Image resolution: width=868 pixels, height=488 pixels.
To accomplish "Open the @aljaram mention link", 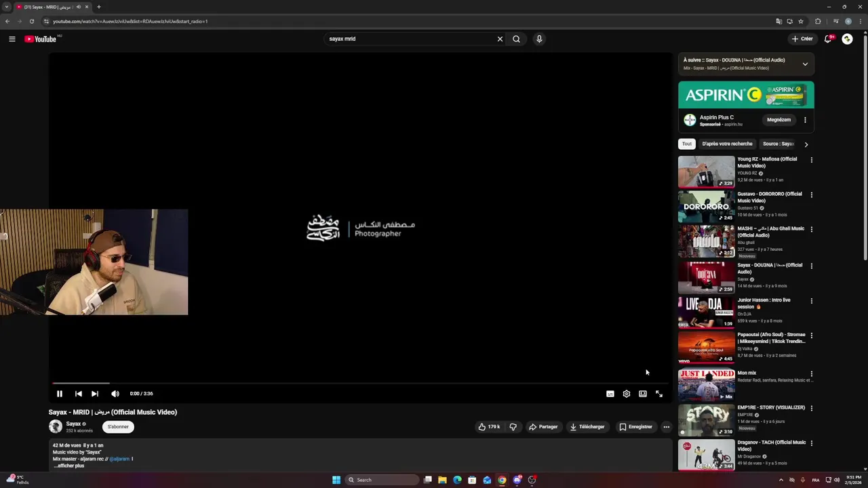I will pos(119,459).
